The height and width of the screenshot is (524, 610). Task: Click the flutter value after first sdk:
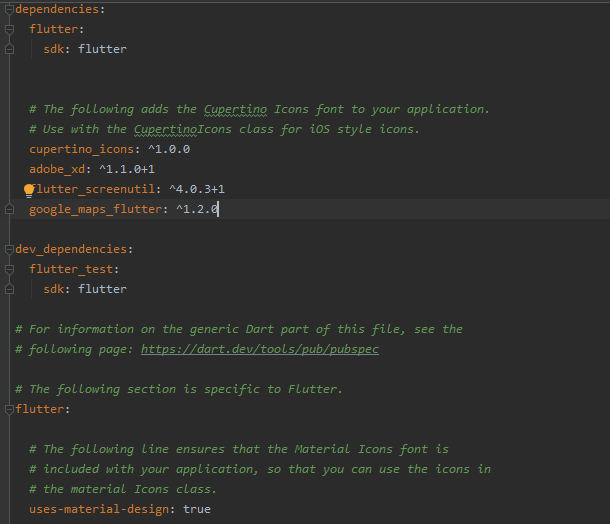click(x=102, y=49)
